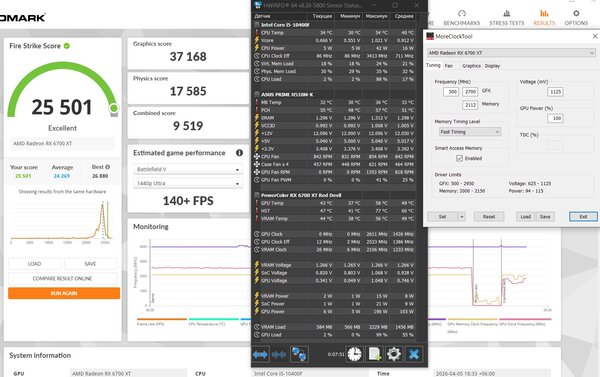
Task: Click the Voltage (mV) field 1125
Action: pyautogui.click(x=555, y=92)
